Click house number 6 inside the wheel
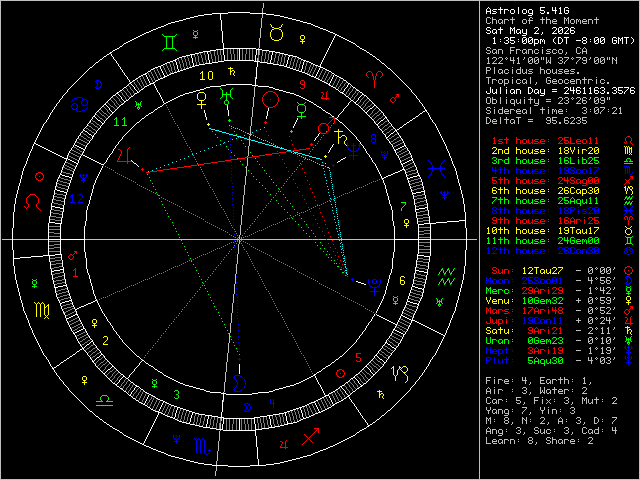640x480 pixels. [x=402, y=280]
